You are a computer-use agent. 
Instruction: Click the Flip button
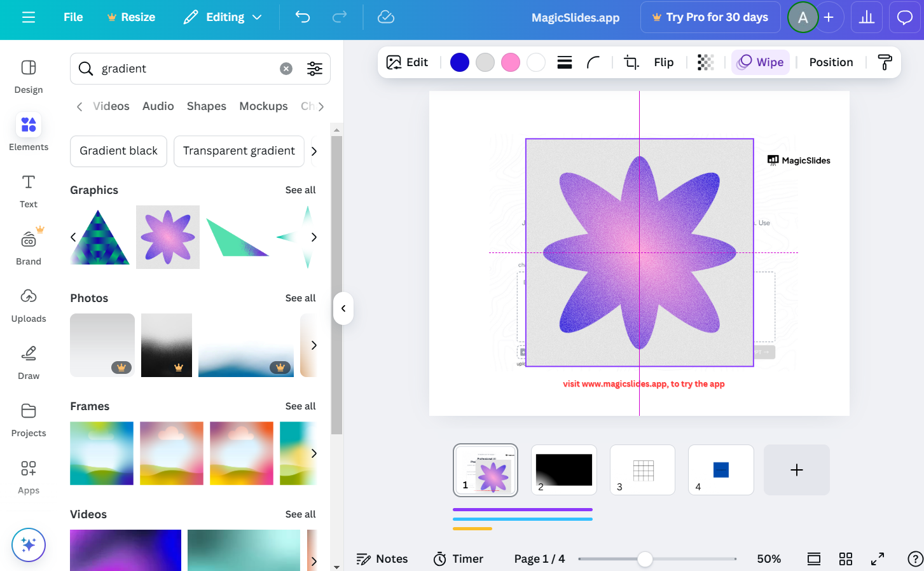click(x=664, y=62)
